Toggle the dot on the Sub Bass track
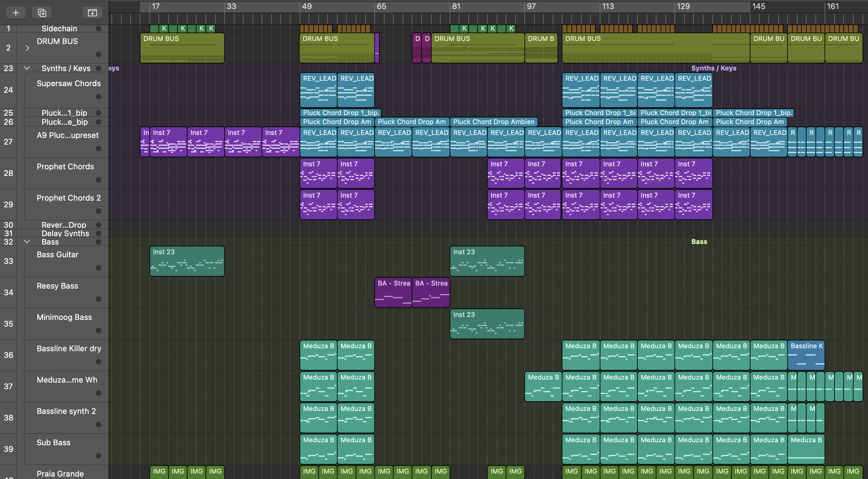 coord(98,456)
